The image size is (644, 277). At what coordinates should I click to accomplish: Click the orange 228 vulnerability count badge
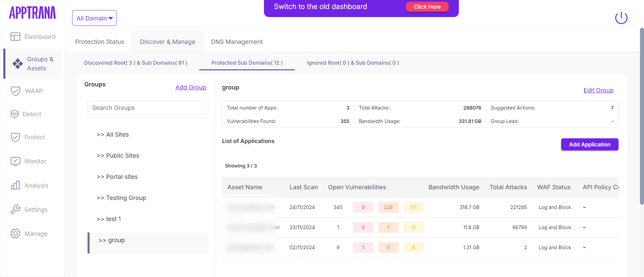pyautogui.click(x=388, y=207)
